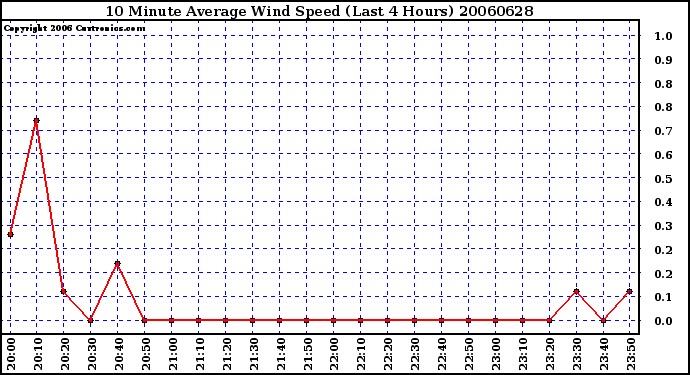Pick the zero data point at 20:50
This screenshot has width=690, height=375.
[x=144, y=320]
